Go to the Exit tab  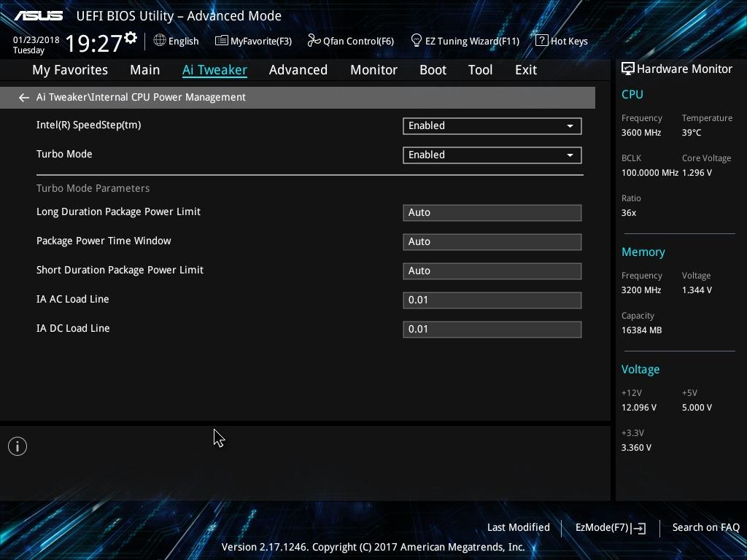pyautogui.click(x=526, y=70)
